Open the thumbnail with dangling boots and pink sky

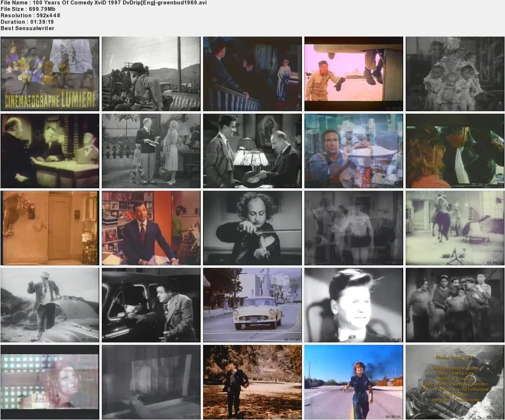click(354, 74)
